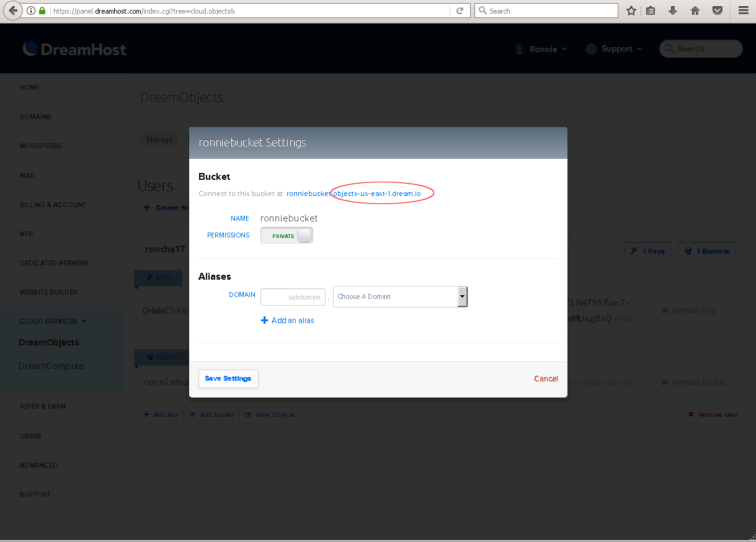Open the bookmarks list icon

[651, 11]
